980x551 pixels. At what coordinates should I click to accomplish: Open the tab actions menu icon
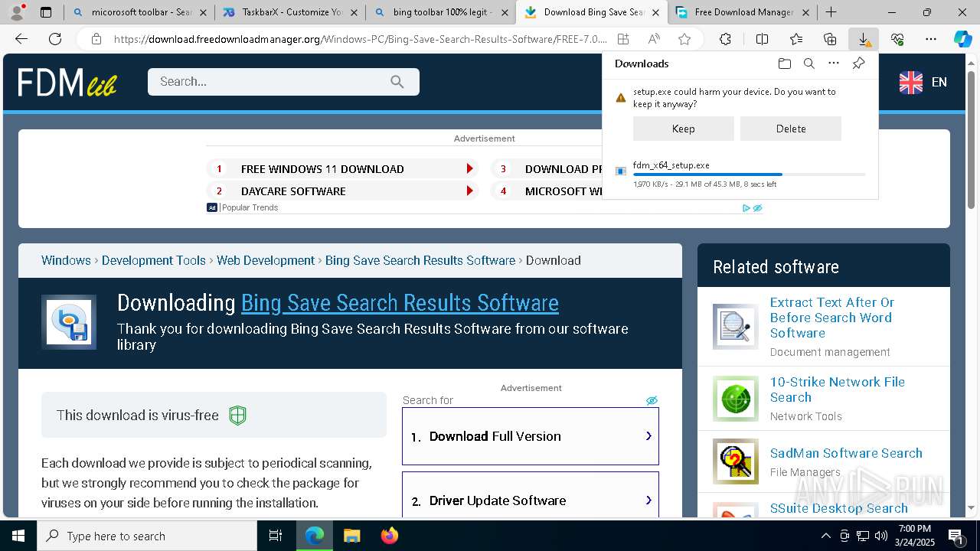tap(46, 12)
